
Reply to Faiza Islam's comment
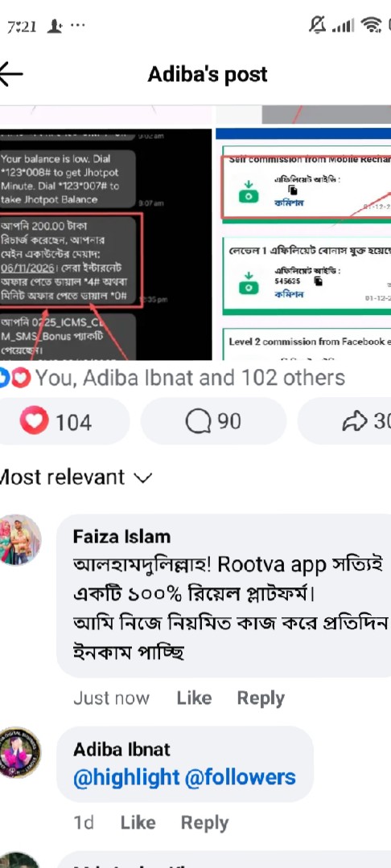(x=261, y=698)
